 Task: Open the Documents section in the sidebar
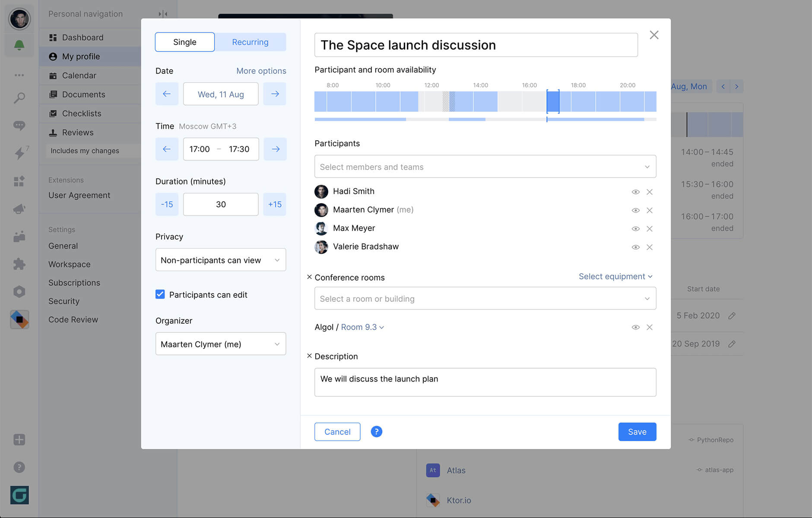tap(84, 94)
